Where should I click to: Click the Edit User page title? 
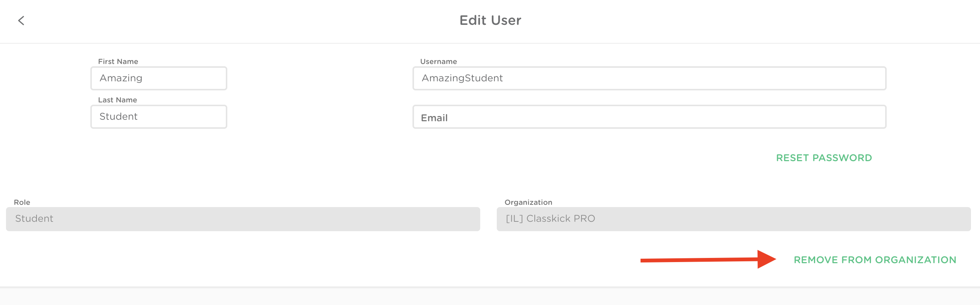coord(490,21)
